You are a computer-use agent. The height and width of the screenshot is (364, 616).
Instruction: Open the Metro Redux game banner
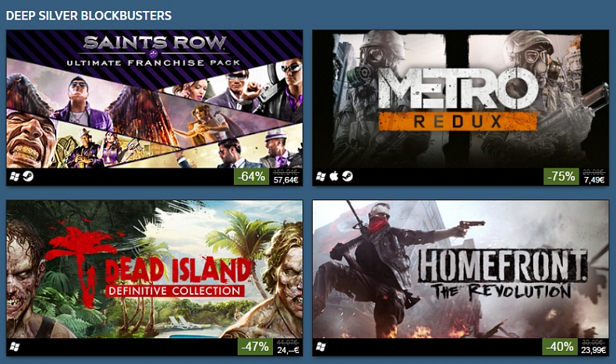tap(460, 99)
